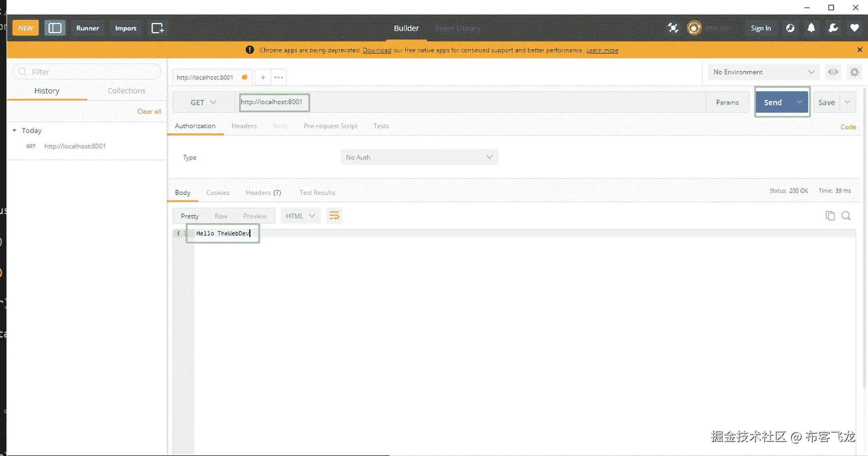The width and height of the screenshot is (868, 456).
Task: Toggle line wrap icon
Action: tap(334, 216)
